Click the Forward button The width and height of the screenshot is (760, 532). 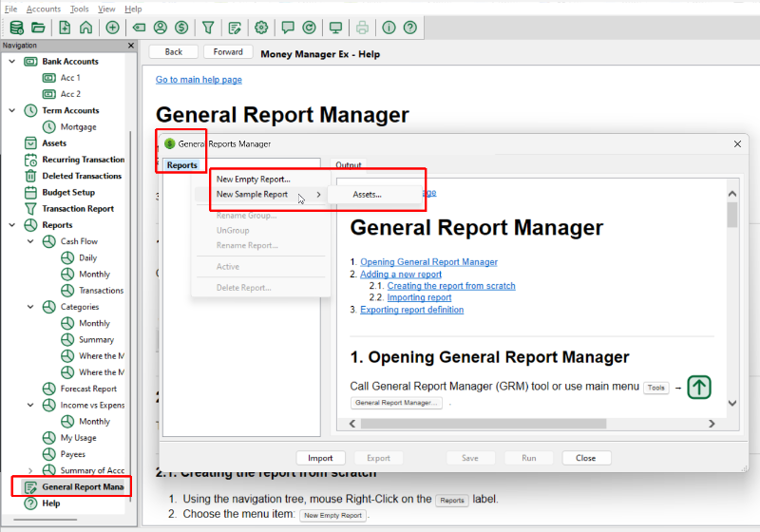228,52
